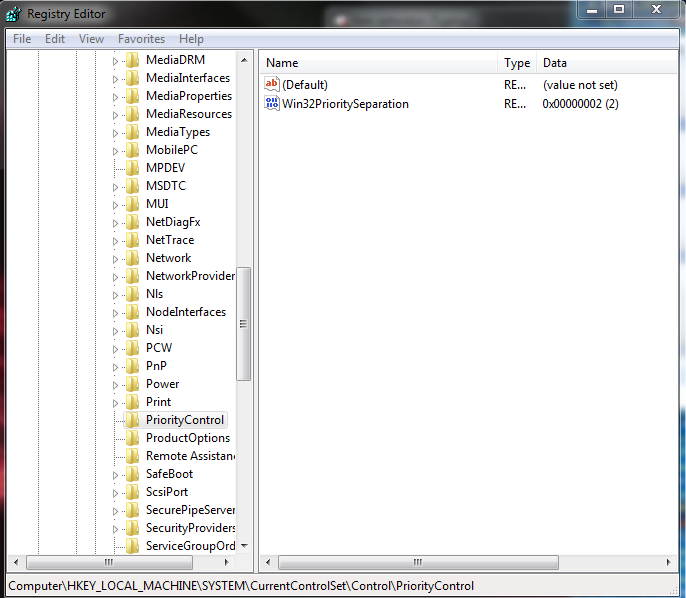Viewport: 686px width, 598px height.
Task: Expand the MediaInterfaces tree node
Action: coord(115,79)
